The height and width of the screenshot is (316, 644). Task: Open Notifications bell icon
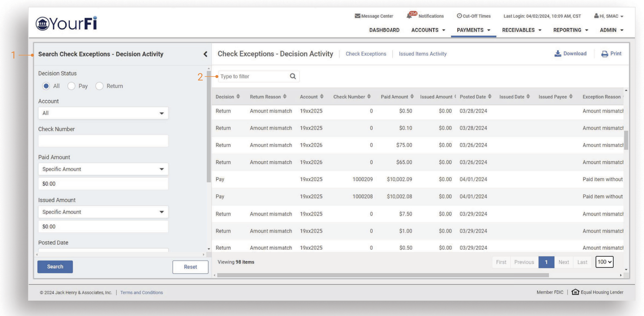(409, 16)
